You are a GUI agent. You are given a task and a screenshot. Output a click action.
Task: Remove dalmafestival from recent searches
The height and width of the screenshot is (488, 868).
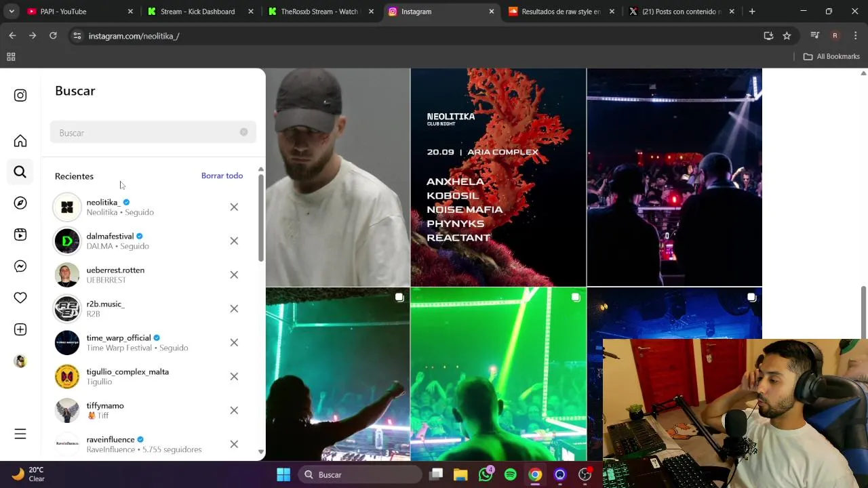(x=234, y=241)
